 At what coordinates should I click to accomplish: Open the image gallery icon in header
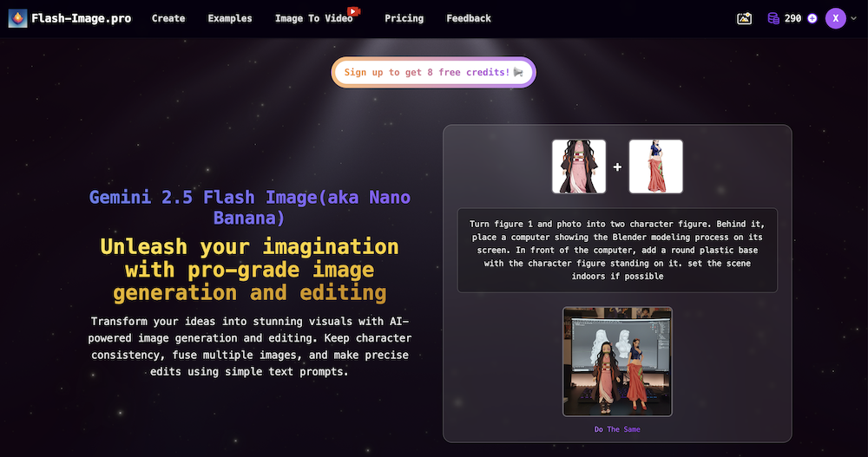click(744, 18)
